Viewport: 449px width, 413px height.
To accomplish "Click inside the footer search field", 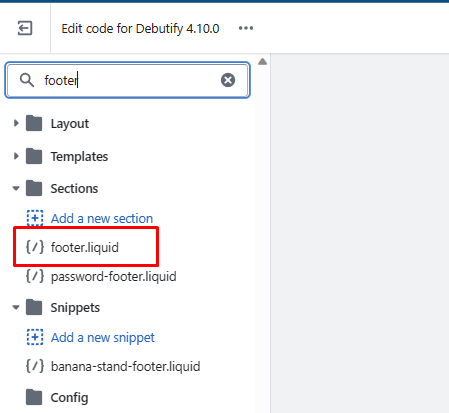I will click(128, 80).
